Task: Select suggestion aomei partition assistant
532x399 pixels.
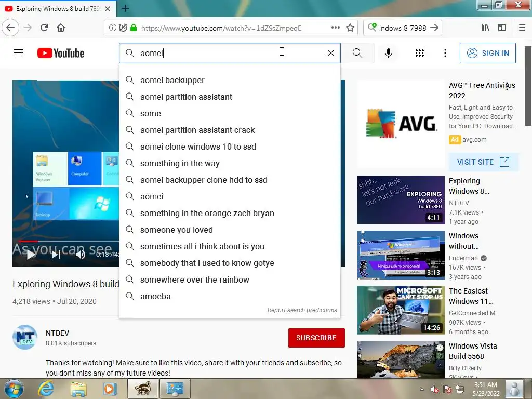Action: tap(230, 97)
